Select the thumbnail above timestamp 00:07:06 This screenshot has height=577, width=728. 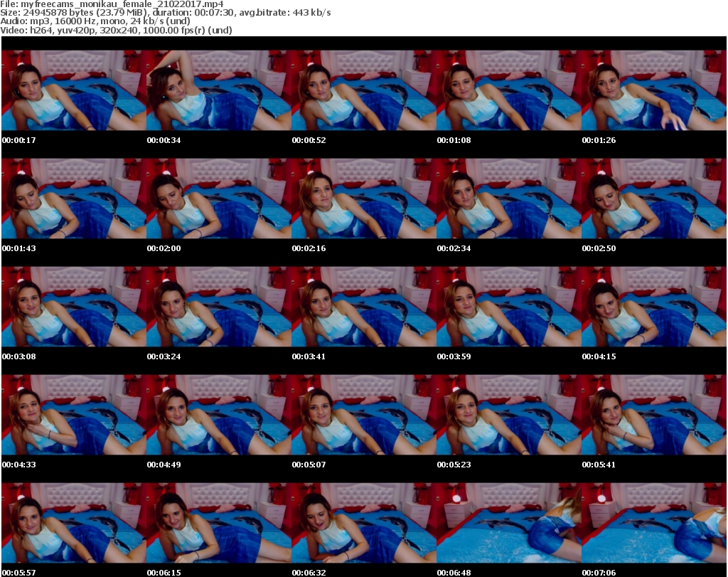click(x=654, y=523)
